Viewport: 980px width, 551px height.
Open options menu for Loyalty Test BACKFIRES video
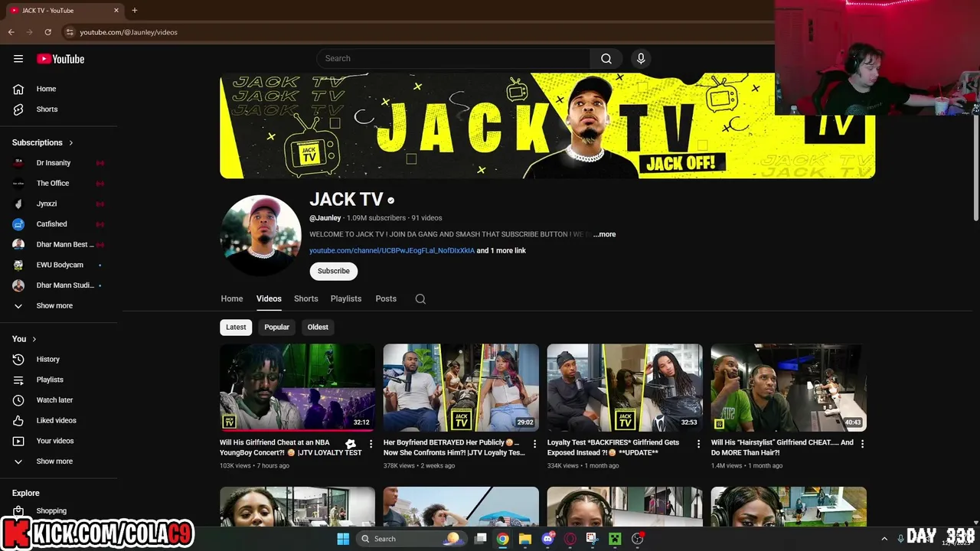tap(698, 444)
